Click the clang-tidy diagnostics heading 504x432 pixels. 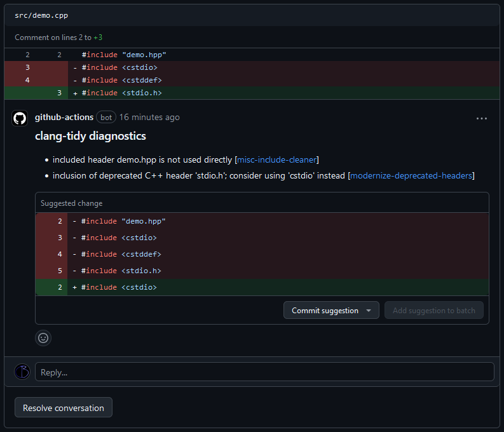tap(90, 136)
